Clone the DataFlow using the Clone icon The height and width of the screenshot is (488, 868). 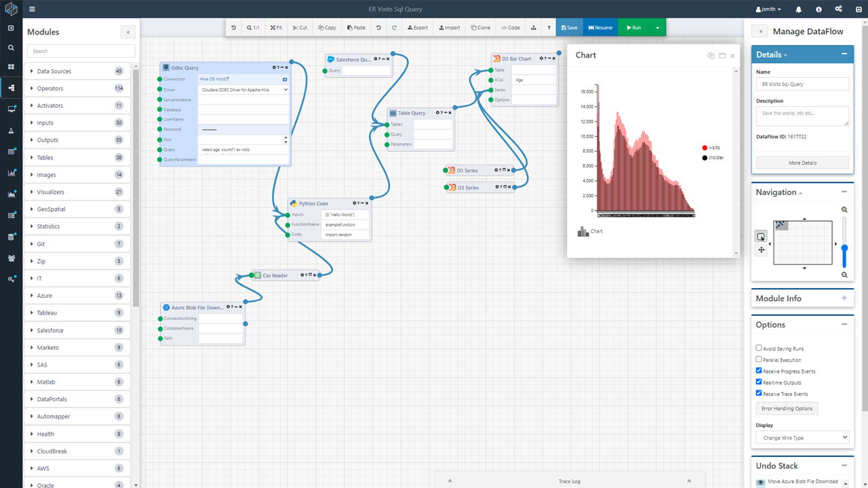480,27
